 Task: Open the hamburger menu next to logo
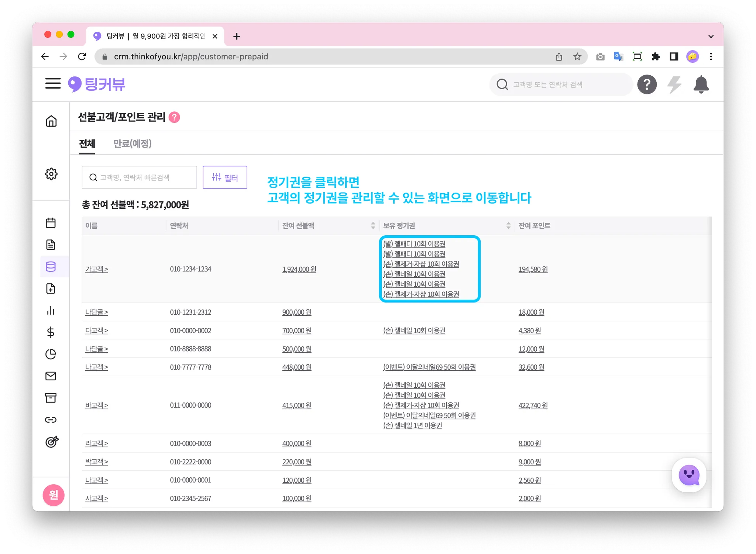pyautogui.click(x=53, y=84)
